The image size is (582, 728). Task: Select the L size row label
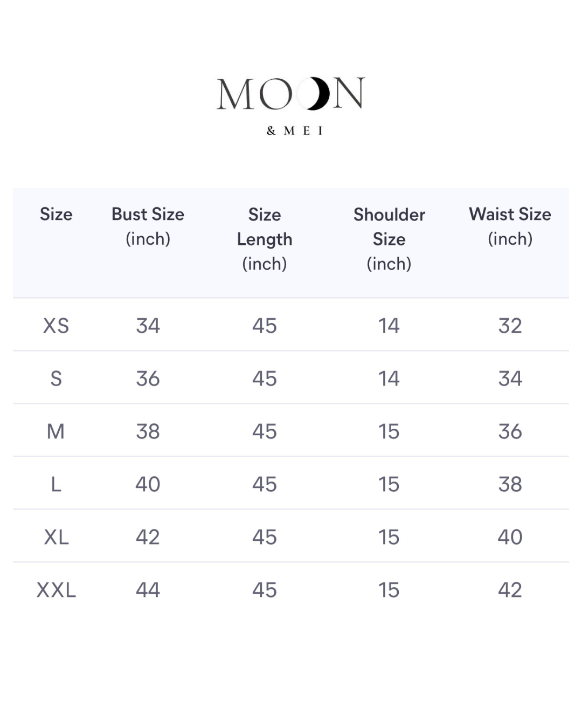56,484
